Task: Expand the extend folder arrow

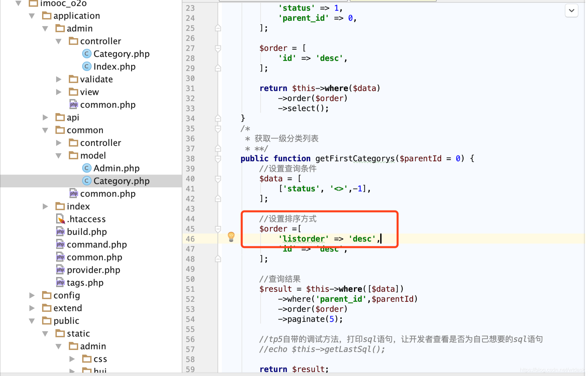Action: click(x=32, y=308)
